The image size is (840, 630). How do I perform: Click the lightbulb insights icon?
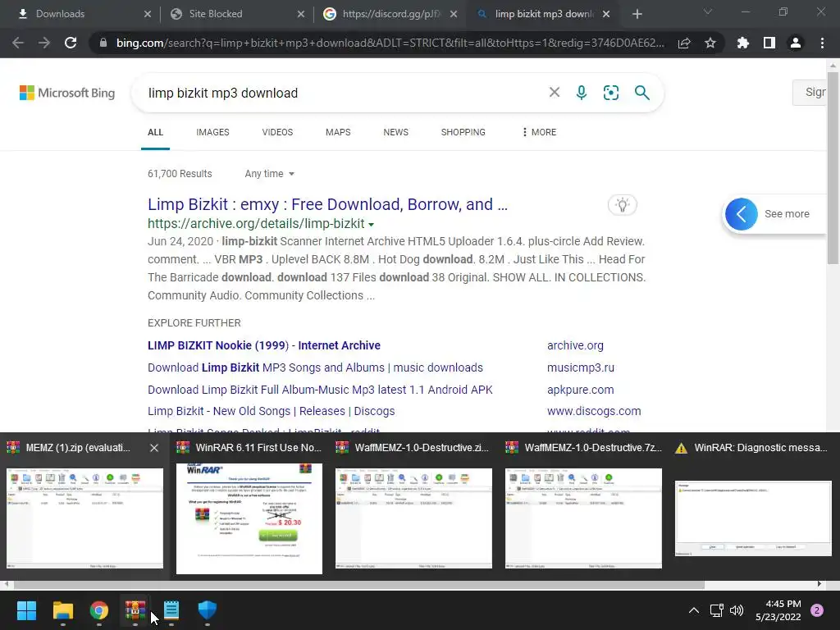623,204
